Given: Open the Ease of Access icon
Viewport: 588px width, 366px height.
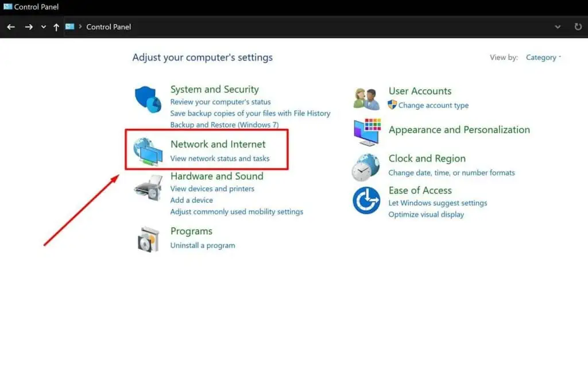Looking at the screenshot, I should point(366,201).
